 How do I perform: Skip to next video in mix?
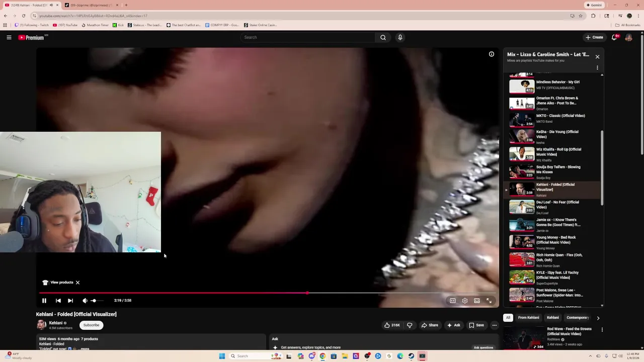point(70,301)
